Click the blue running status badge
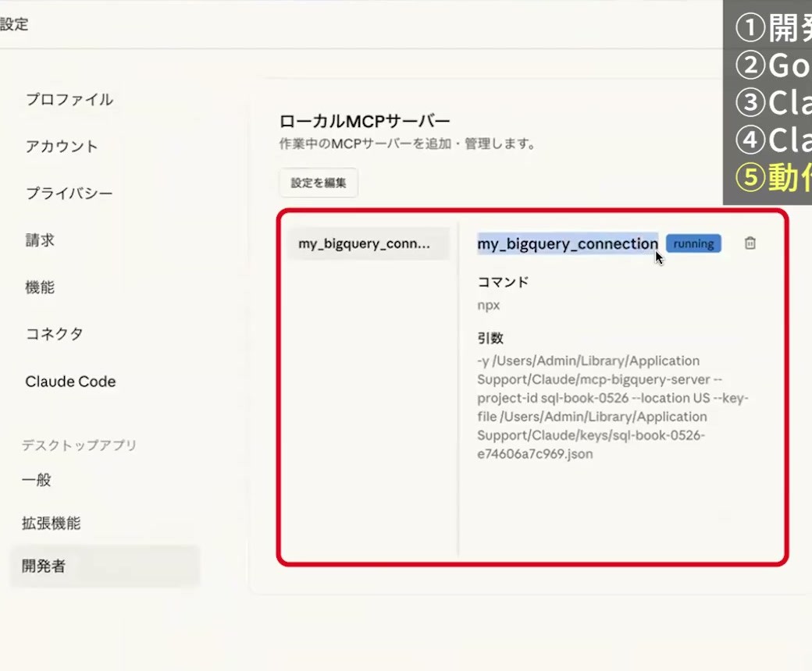 coord(693,243)
